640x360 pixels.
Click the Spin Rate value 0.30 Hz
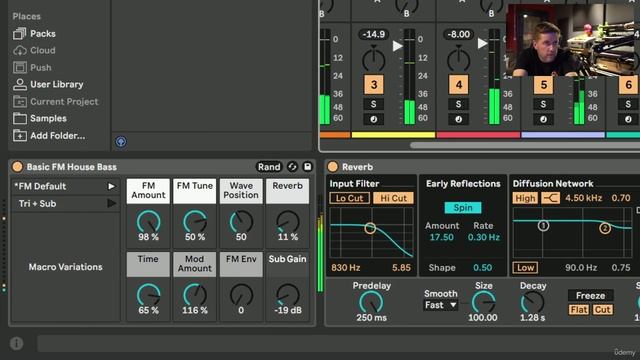coord(484,237)
